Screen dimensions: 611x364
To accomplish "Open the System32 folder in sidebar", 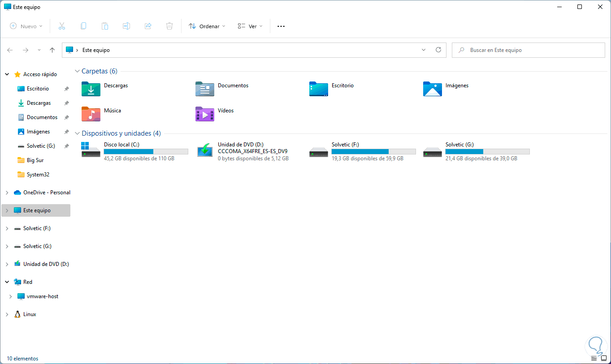I will [x=37, y=175].
